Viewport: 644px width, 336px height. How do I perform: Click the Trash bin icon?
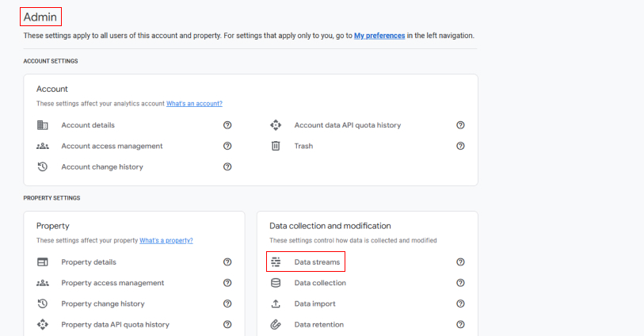tap(276, 146)
